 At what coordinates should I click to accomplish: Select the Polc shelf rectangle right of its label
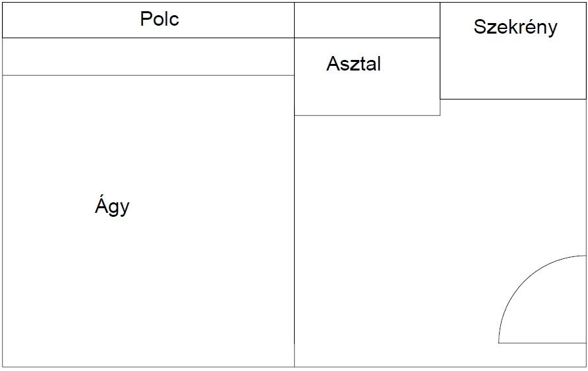(x=237, y=20)
